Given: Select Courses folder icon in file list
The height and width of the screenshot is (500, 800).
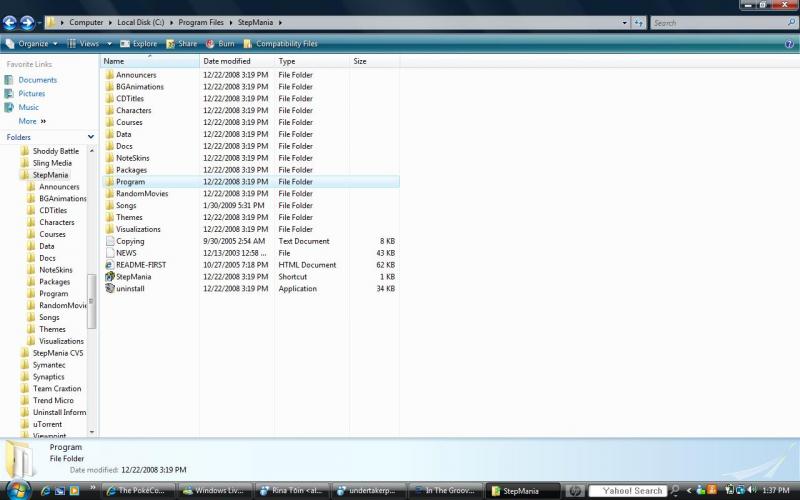Looking at the screenshot, I should pyautogui.click(x=110, y=122).
